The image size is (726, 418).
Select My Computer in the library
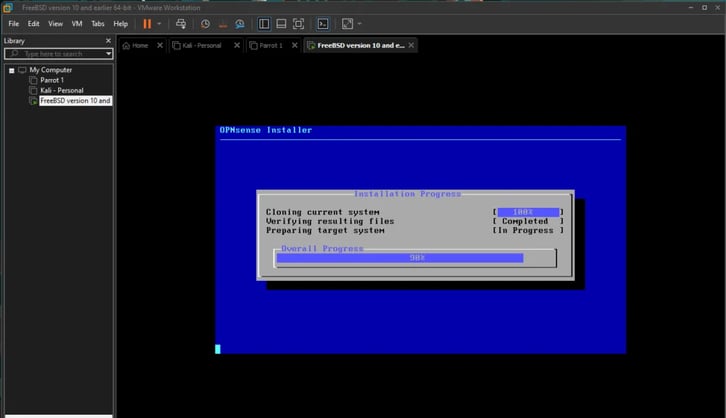pyautogui.click(x=50, y=70)
